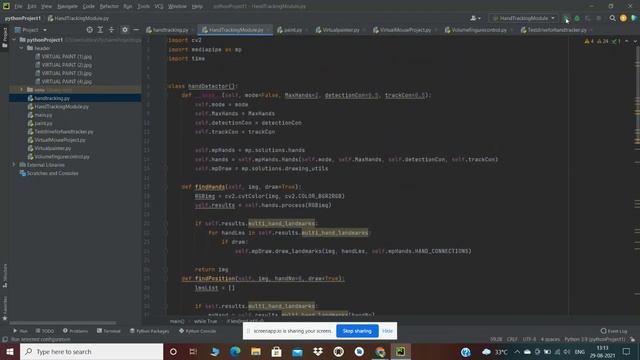The width and height of the screenshot is (640, 360).
Task: Click Hide link on sharing bar
Action: click(387, 331)
